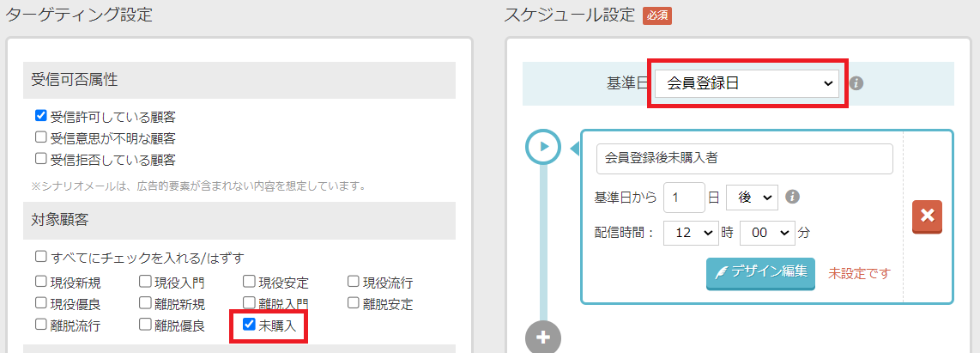Image resolution: width=980 pixels, height=353 pixels.
Task: Uncheck the 未購入 checkbox
Action: coord(249,325)
